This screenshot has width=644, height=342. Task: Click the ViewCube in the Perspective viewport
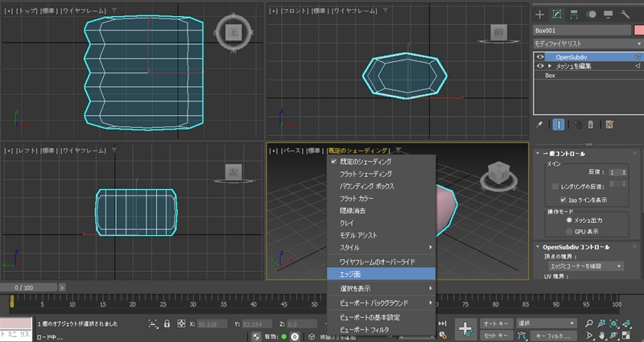point(498,171)
